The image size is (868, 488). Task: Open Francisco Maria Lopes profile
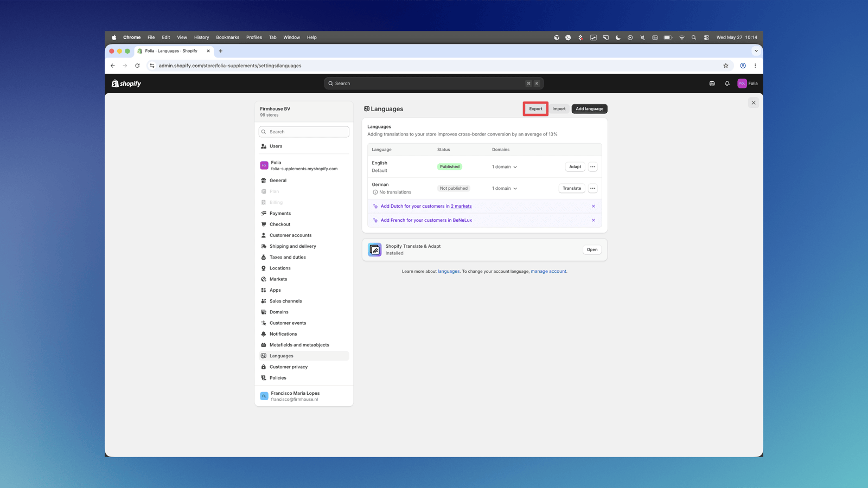pos(304,396)
